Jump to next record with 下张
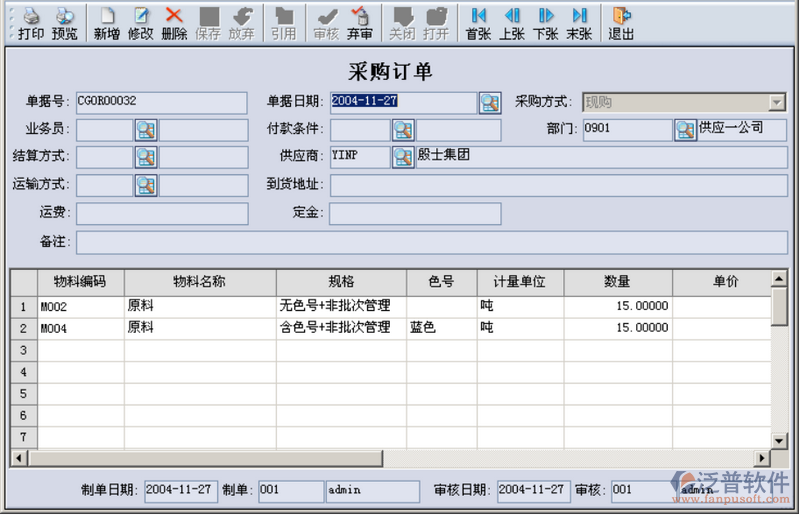This screenshot has height=515, width=800. pyautogui.click(x=545, y=22)
